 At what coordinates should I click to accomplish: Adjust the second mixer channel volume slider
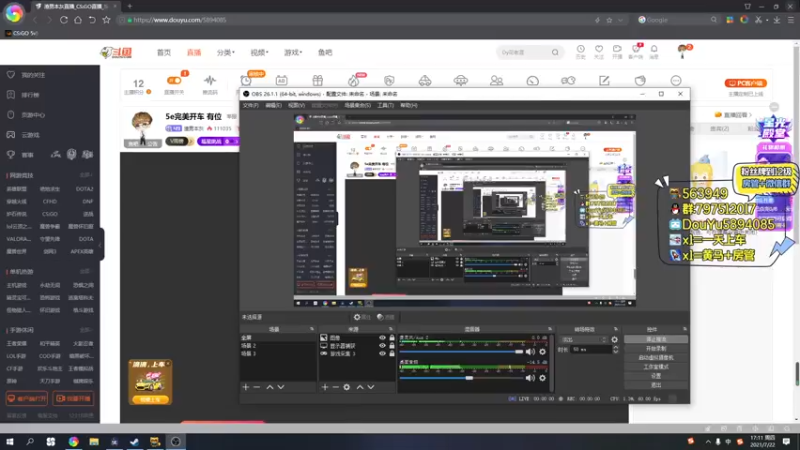click(461, 378)
